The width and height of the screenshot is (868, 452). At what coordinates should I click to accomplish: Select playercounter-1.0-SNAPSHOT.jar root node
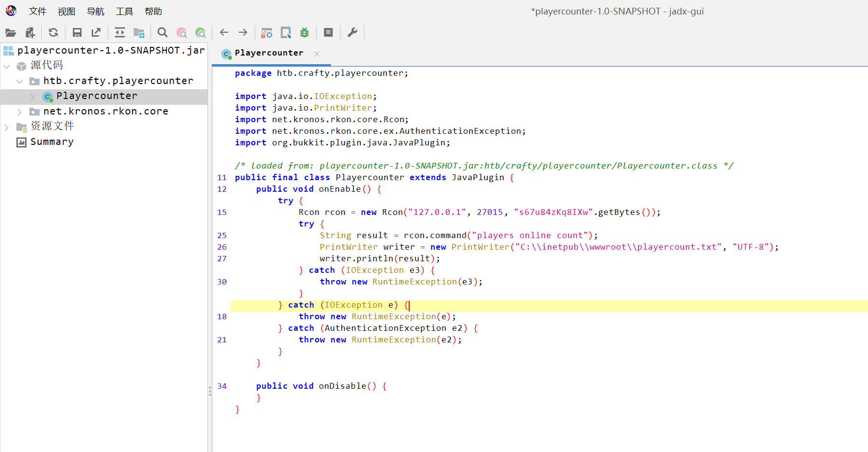click(111, 50)
